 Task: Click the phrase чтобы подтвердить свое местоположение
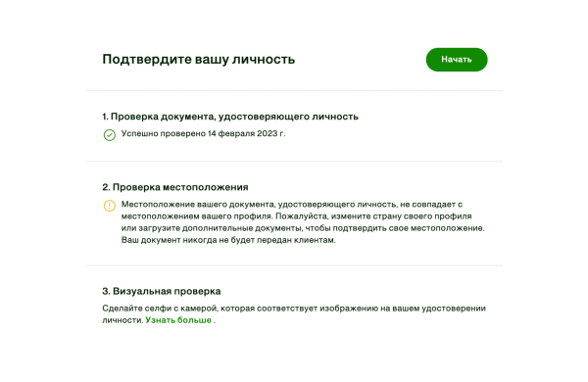click(395, 228)
